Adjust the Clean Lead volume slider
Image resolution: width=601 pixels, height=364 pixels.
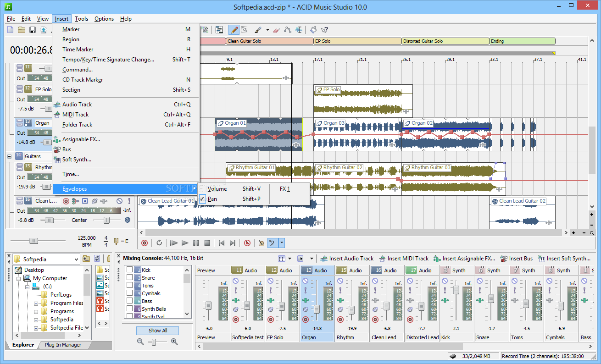[48, 220]
